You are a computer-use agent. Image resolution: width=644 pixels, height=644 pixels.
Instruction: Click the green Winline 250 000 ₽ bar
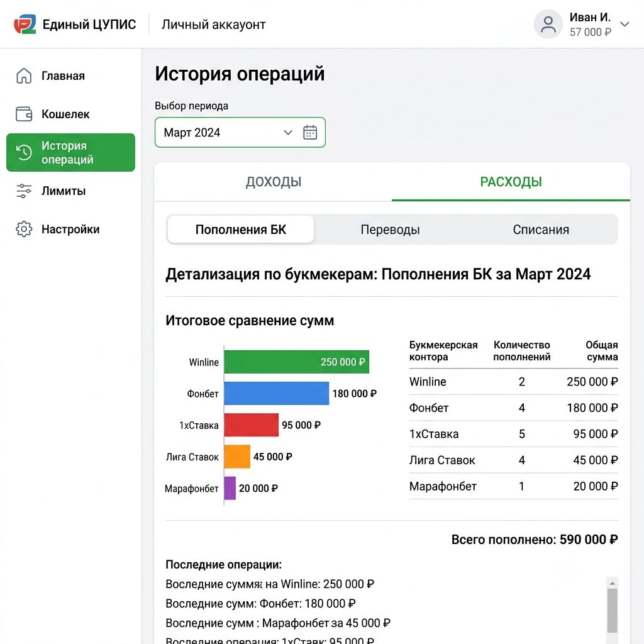[297, 362]
